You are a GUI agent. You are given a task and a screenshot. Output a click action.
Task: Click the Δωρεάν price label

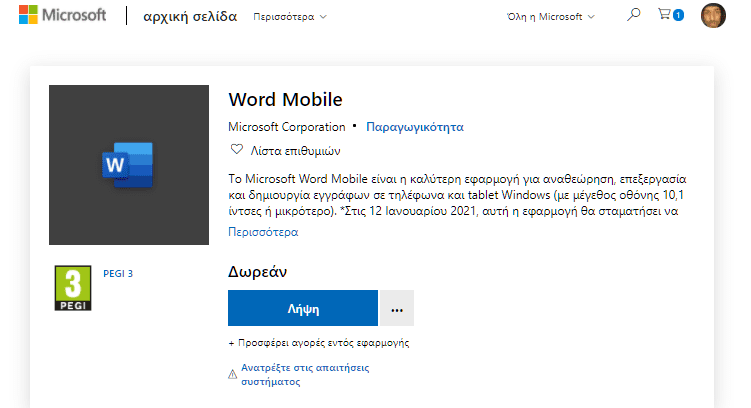[257, 272]
